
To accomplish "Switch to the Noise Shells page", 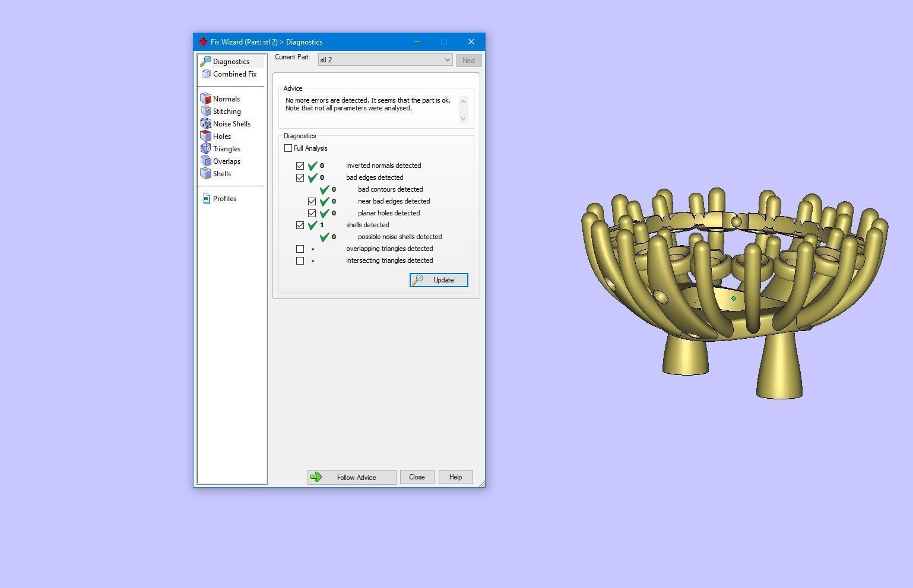I will click(x=232, y=124).
